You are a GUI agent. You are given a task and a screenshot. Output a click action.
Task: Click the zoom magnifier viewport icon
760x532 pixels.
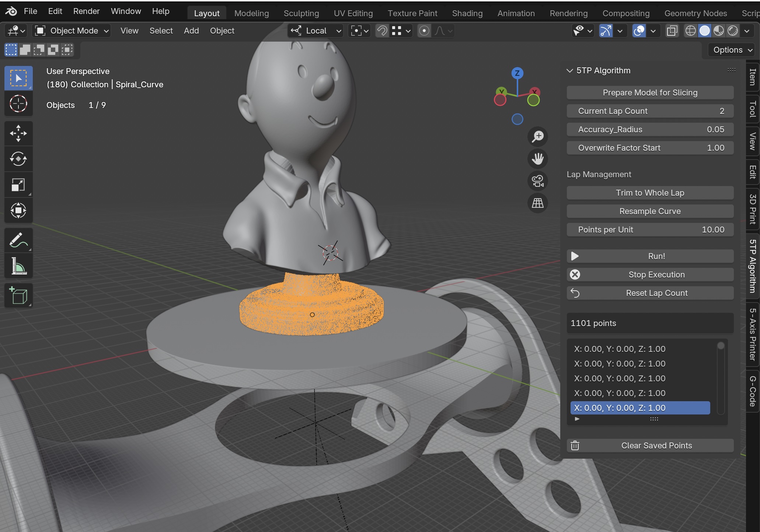[x=538, y=137]
